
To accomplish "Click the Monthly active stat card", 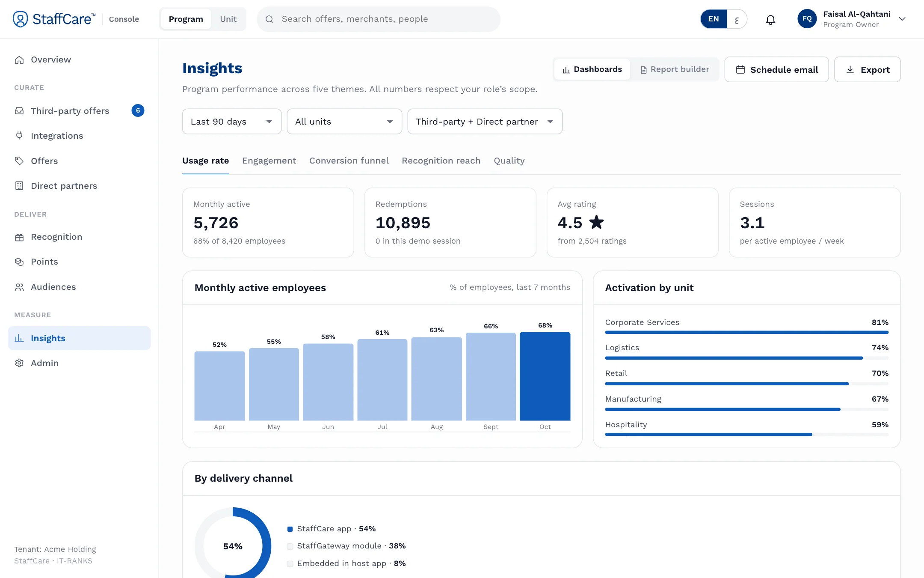I will tap(268, 223).
